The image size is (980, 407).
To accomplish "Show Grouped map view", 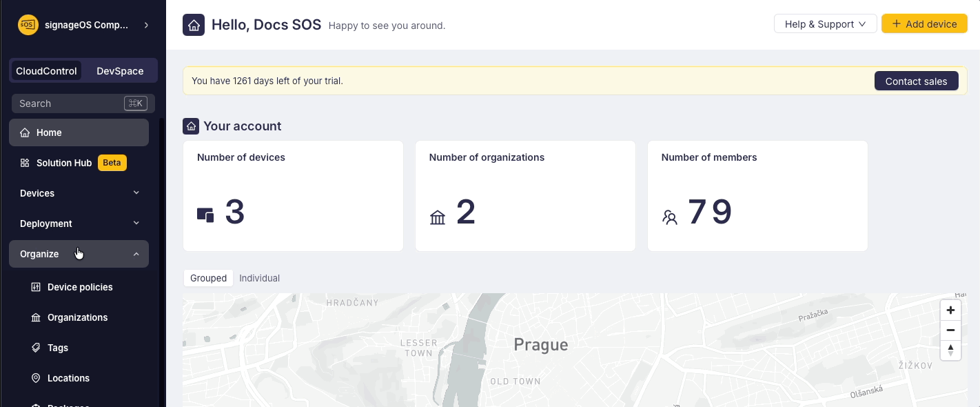I will tap(208, 278).
